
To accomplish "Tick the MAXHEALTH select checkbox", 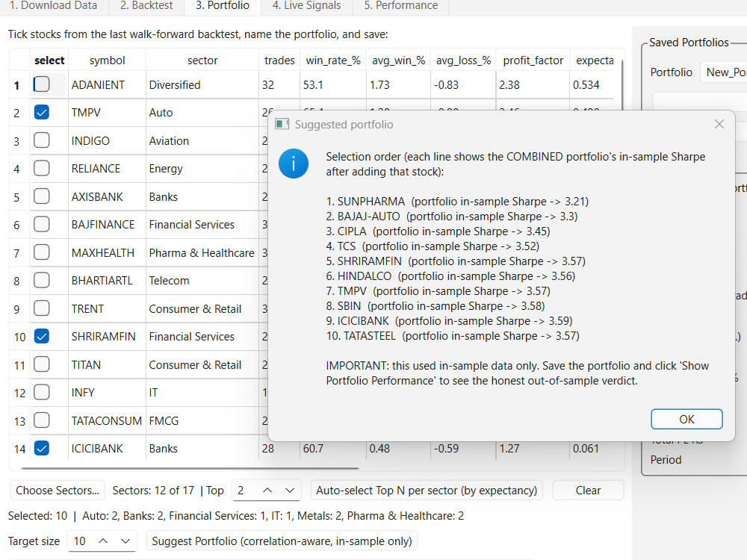I will [42, 252].
